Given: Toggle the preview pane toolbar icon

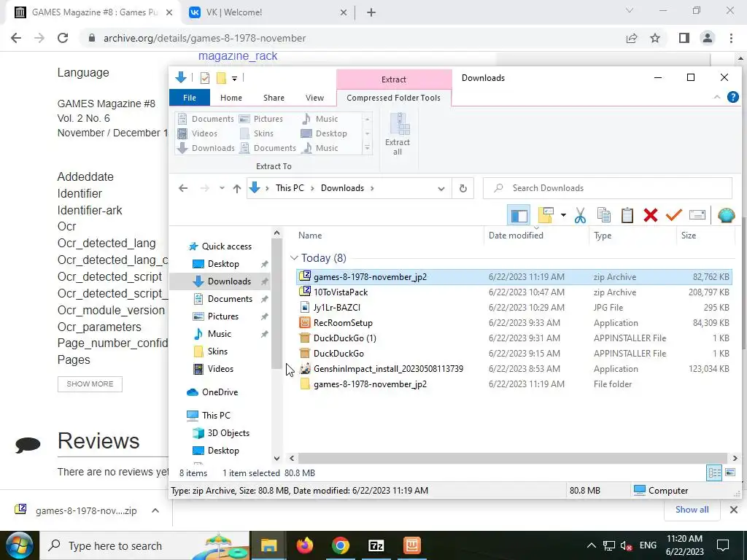Looking at the screenshot, I should (x=519, y=215).
